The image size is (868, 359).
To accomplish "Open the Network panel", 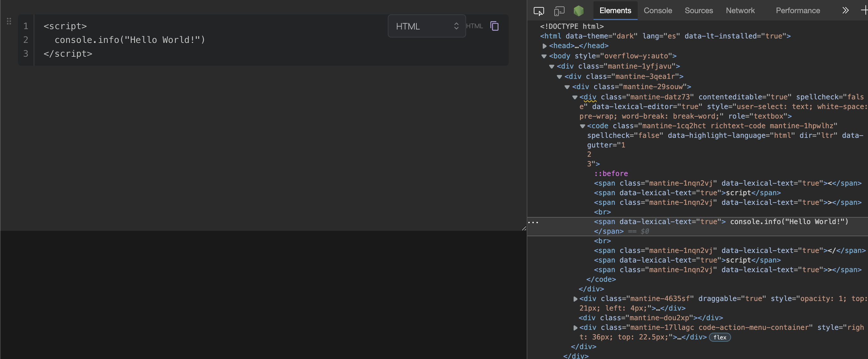I will click(740, 11).
